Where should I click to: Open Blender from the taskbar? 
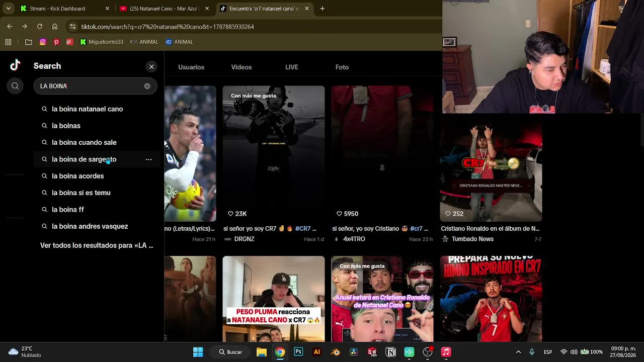point(335,352)
